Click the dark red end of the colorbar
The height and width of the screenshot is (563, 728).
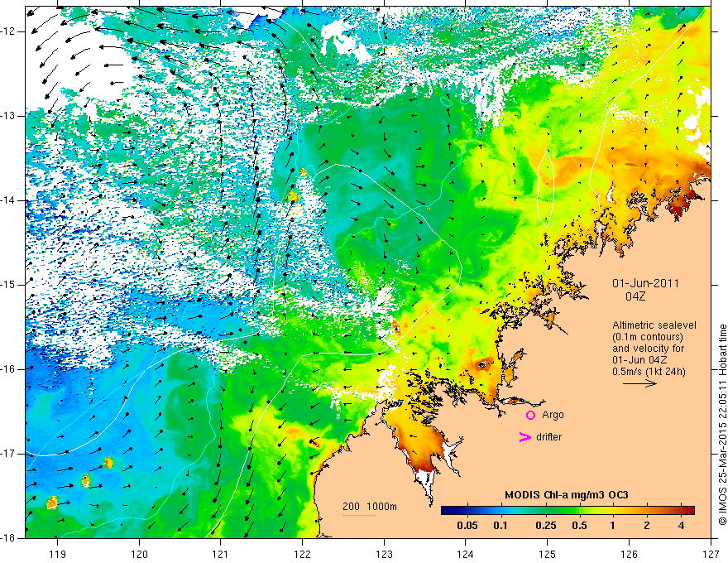tap(690, 510)
